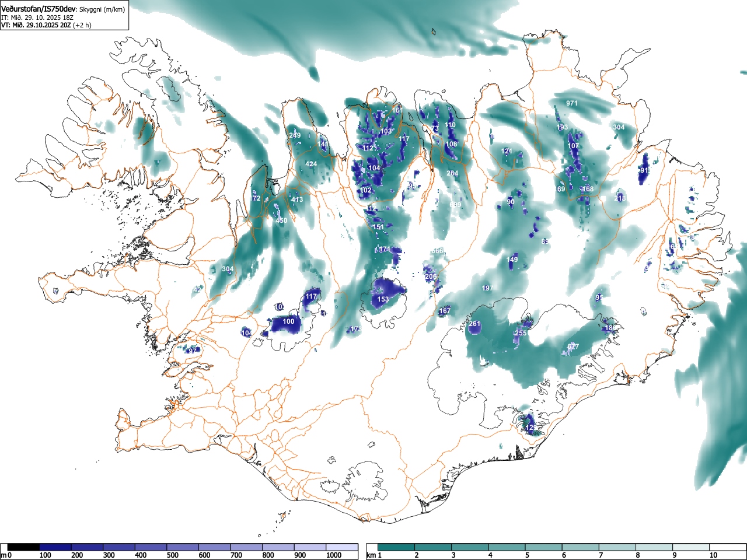Screen dimensions: 747x560
Task: Click the 424 visibility value on map
Action: tap(311, 164)
